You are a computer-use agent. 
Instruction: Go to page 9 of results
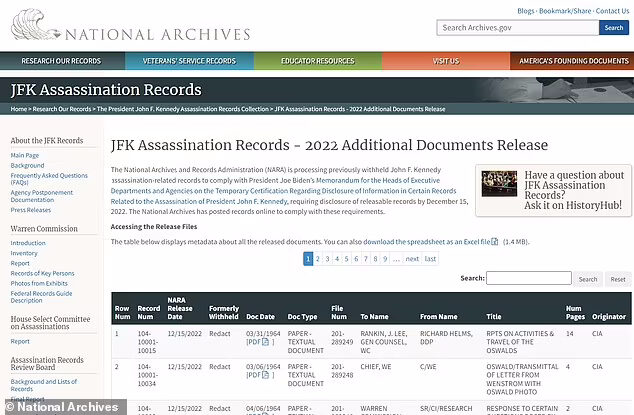[385, 259]
